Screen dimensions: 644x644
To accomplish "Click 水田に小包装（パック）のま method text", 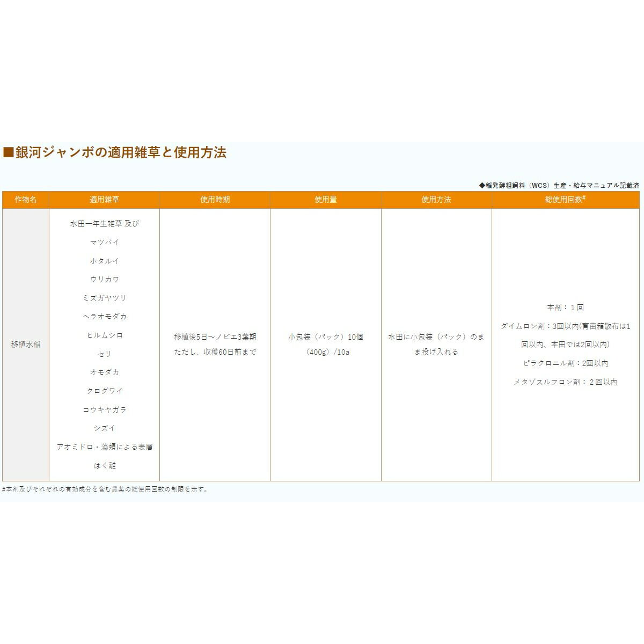I will click(436, 336).
